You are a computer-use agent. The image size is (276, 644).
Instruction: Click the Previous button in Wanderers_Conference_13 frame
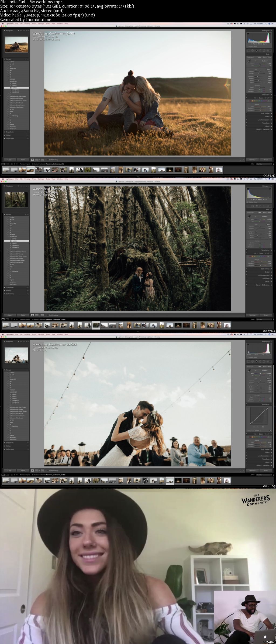pyautogui.click(x=252, y=315)
